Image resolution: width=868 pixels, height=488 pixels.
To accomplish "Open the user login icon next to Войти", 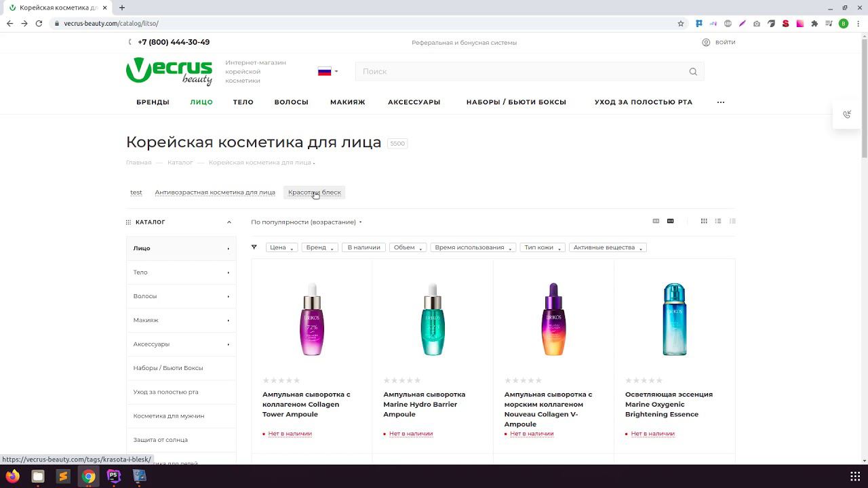I will click(706, 42).
